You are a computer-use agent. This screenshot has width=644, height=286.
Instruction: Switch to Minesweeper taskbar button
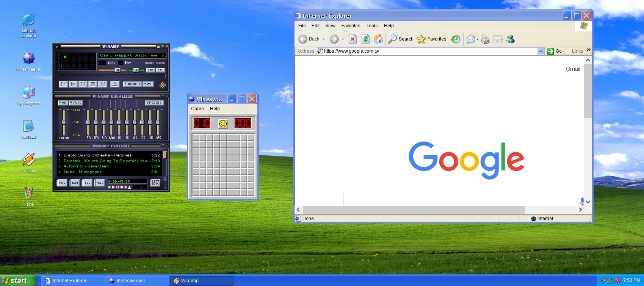pos(137,281)
